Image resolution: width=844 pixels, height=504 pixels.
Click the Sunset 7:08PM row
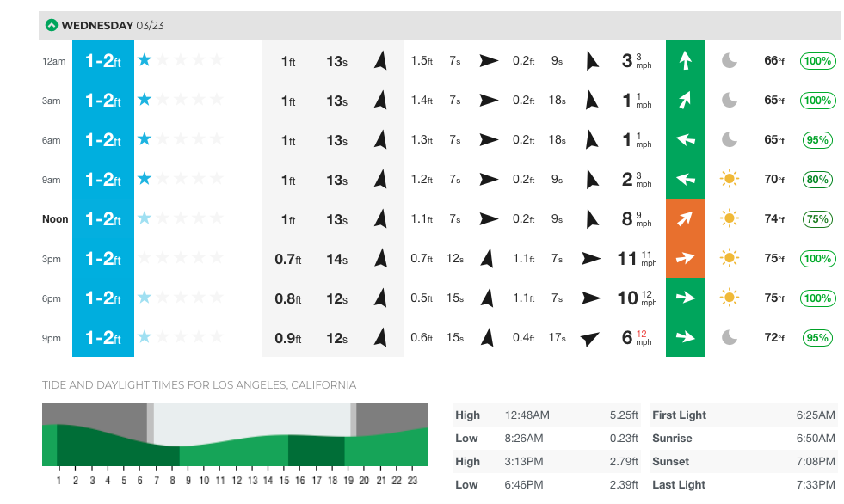[x=743, y=462]
